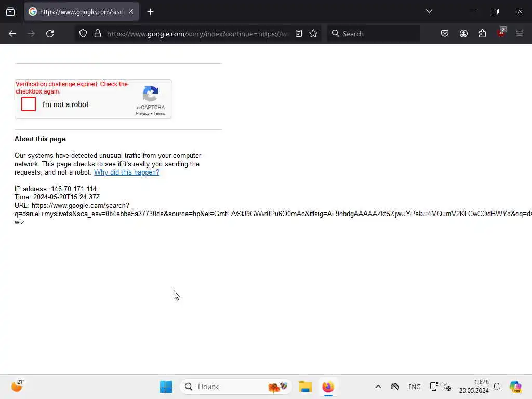
Task: Click the reCAPTCHA logo
Action: (151, 94)
